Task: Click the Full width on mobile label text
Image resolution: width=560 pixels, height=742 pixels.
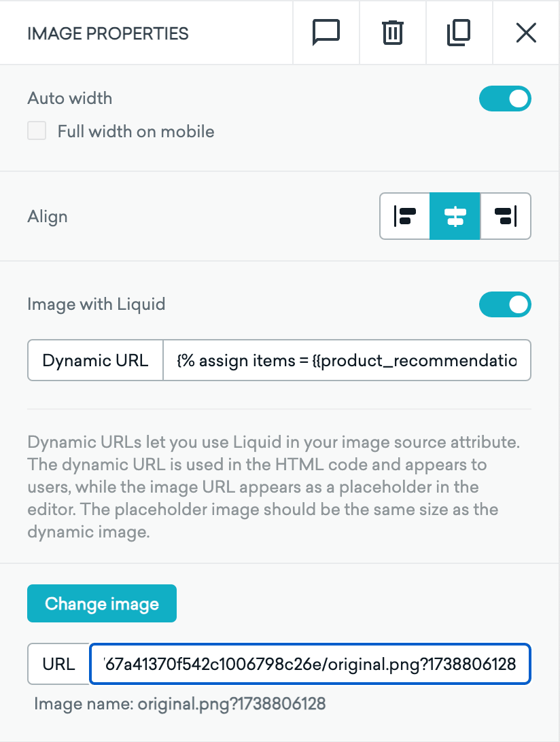Action: pyautogui.click(x=136, y=131)
